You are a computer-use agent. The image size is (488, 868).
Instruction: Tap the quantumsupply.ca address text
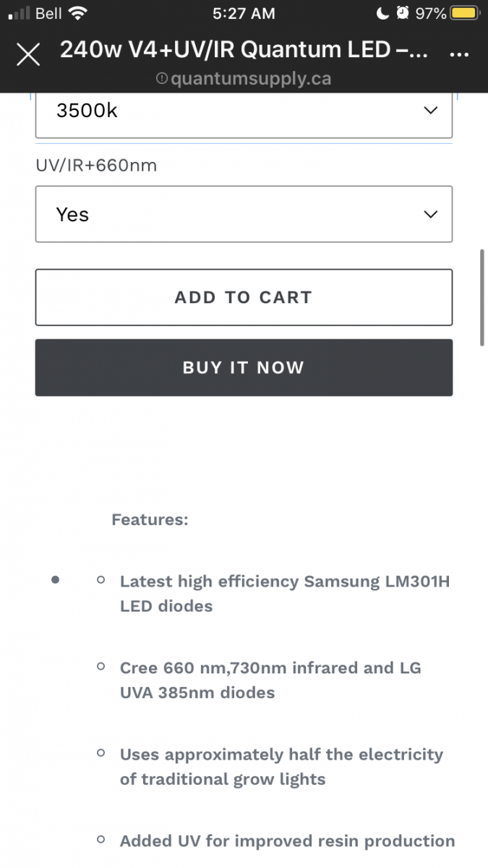pos(250,78)
